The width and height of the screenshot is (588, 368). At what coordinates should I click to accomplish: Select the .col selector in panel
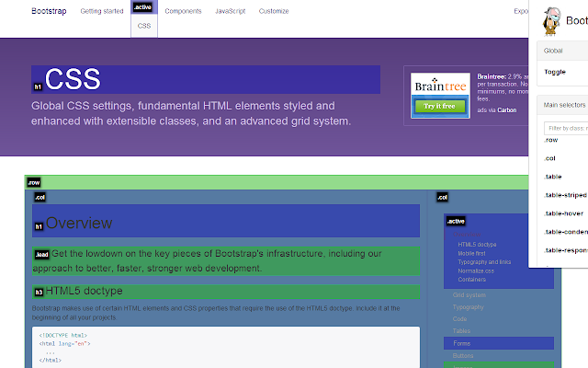click(x=549, y=158)
